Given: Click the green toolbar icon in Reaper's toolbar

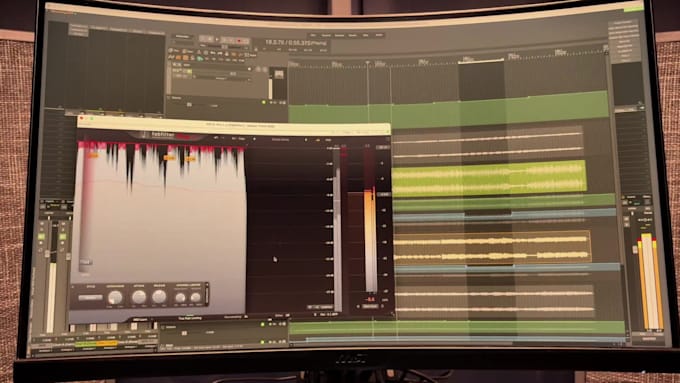Looking at the screenshot, I should point(199,58).
